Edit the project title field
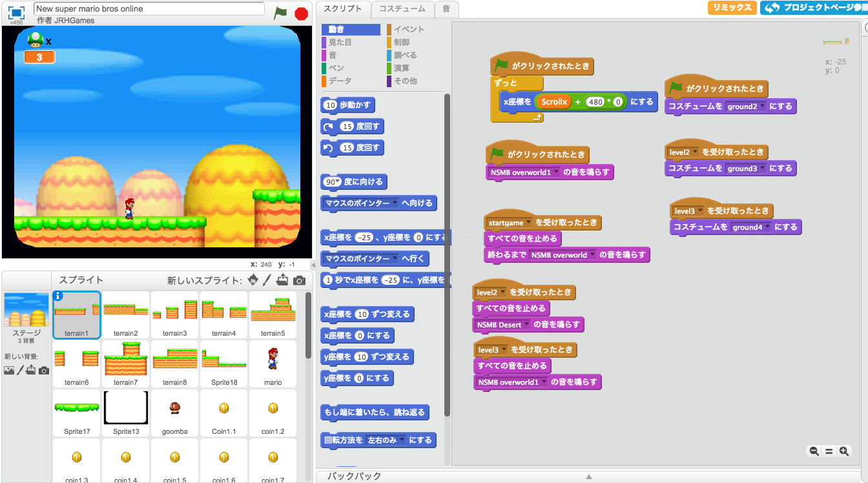This screenshot has height=483, width=868. coord(149,8)
